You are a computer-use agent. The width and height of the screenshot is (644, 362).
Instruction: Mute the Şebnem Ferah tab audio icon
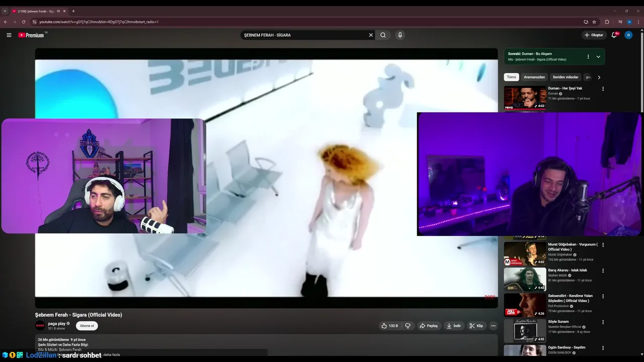[x=58, y=11]
